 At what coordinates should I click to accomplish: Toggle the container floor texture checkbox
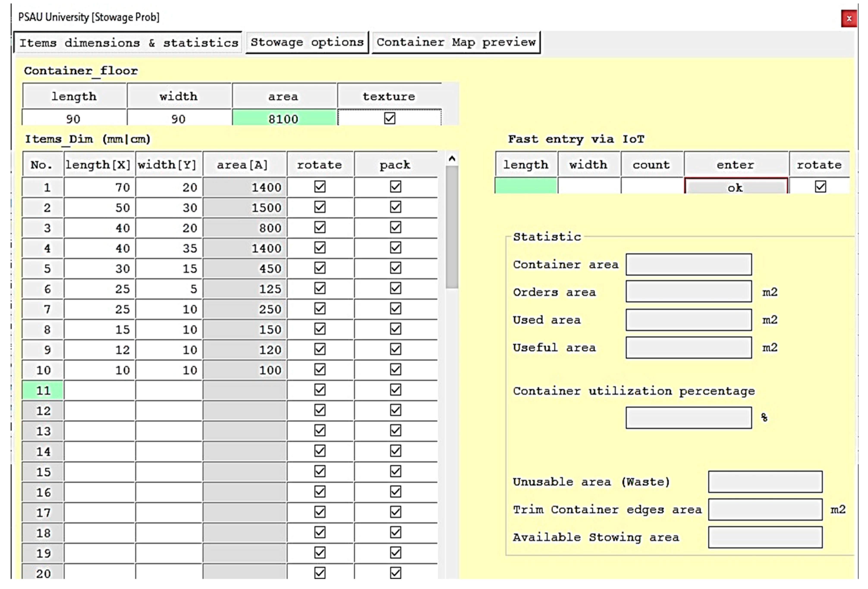[x=390, y=119]
